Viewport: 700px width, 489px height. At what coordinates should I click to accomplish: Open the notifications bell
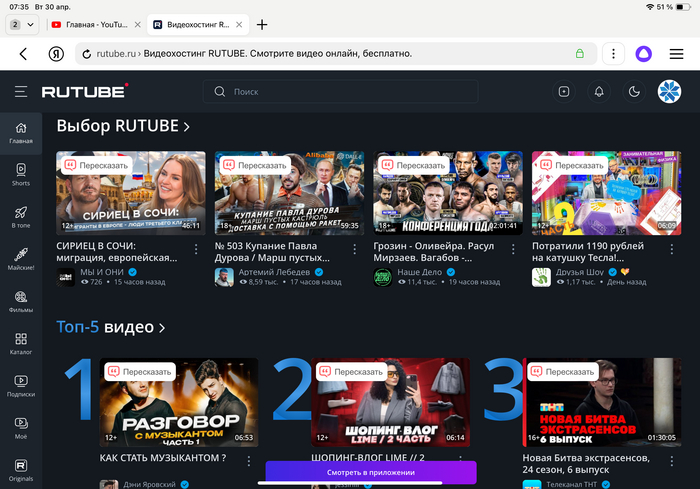(x=599, y=92)
